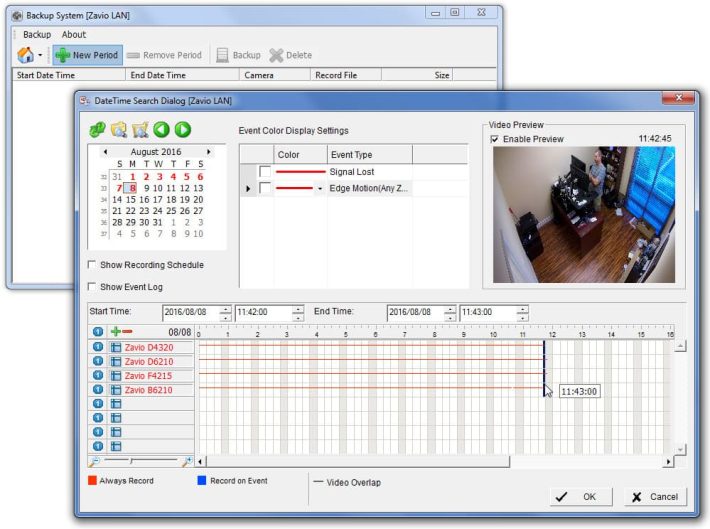Screen dimensions: 710x529
Task: Open the home icon dropdown arrow in toolbar
Action: point(39,56)
